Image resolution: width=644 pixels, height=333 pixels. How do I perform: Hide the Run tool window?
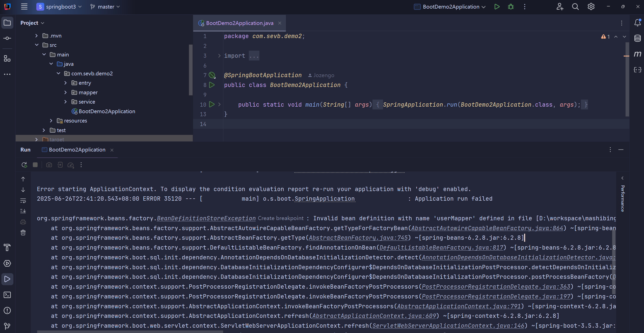pos(621,150)
